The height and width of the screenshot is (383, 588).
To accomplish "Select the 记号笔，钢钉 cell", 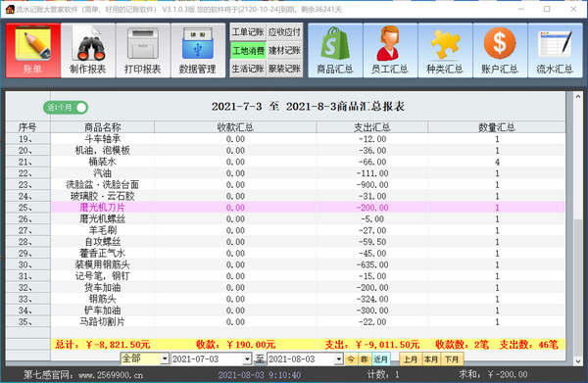I will click(102, 276).
